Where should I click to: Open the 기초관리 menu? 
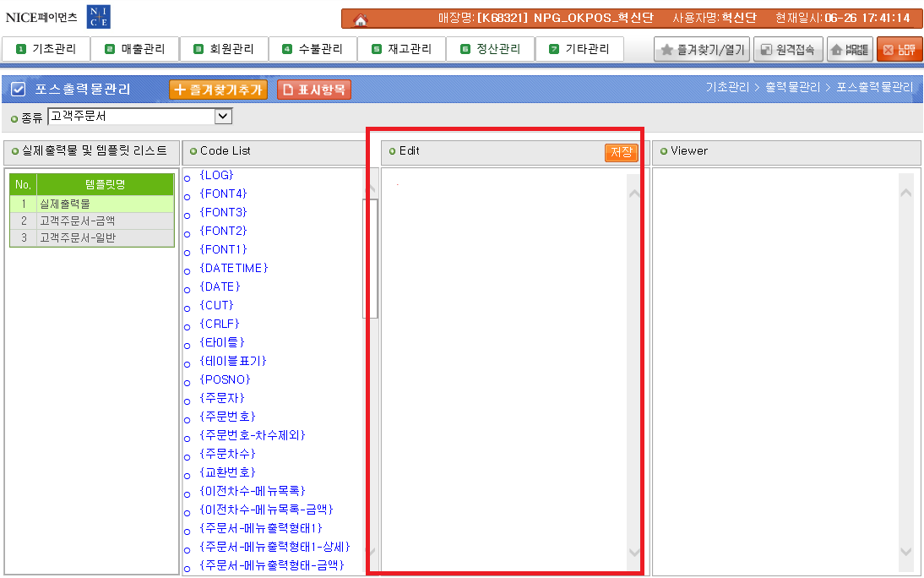(46, 49)
